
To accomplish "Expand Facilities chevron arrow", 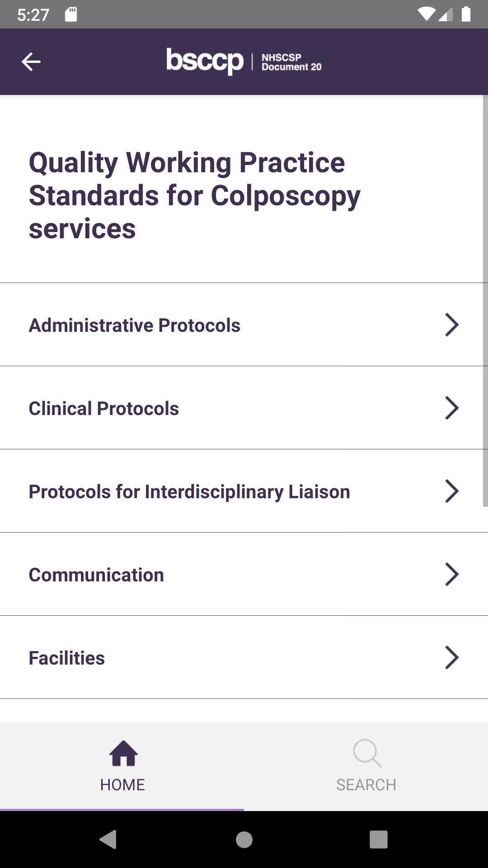I will pyautogui.click(x=452, y=657).
